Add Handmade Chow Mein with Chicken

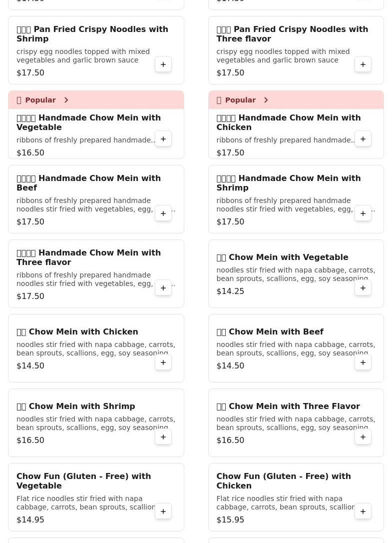[363, 139]
